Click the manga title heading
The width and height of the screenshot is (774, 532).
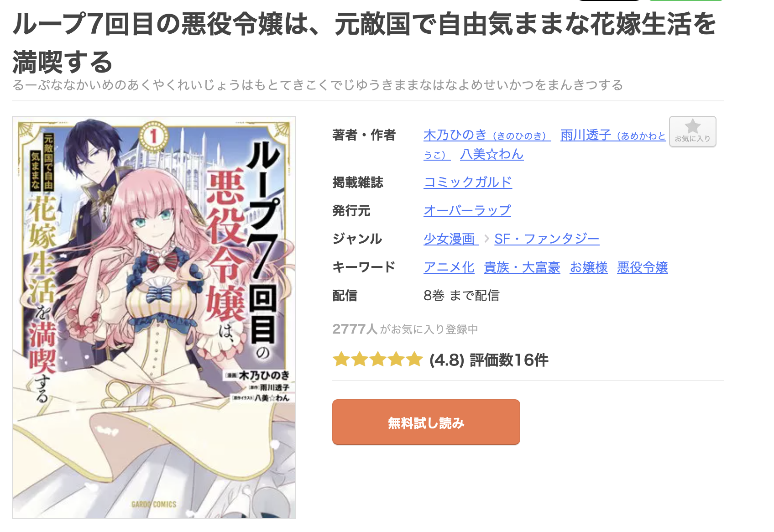[x=364, y=43]
